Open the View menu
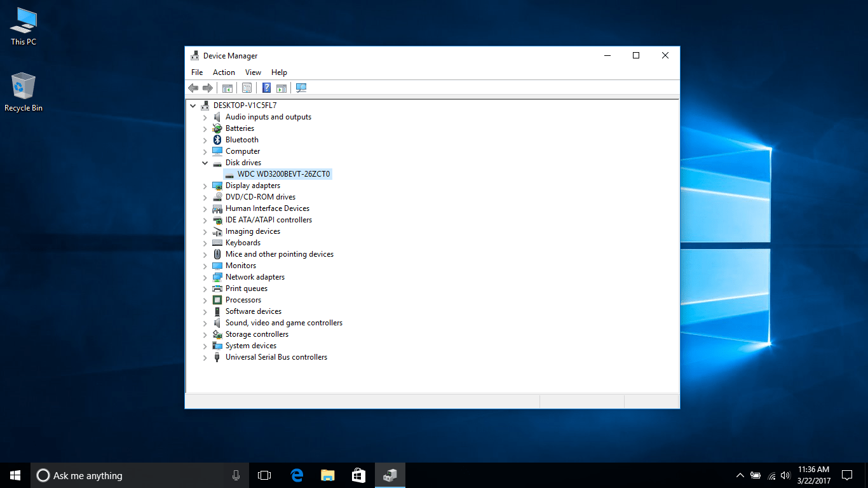This screenshot has width=868, height=488. click(253, 72)
